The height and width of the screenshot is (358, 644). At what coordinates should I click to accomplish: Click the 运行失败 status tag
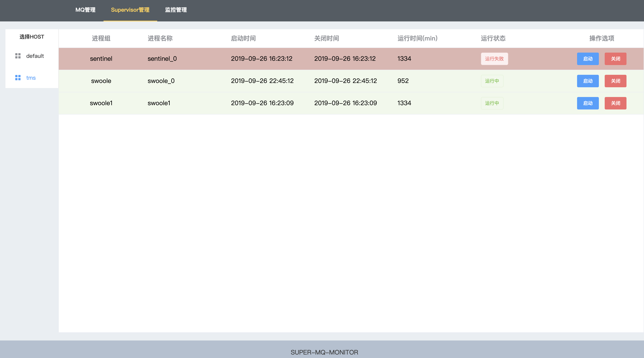(x=494, y=59)
